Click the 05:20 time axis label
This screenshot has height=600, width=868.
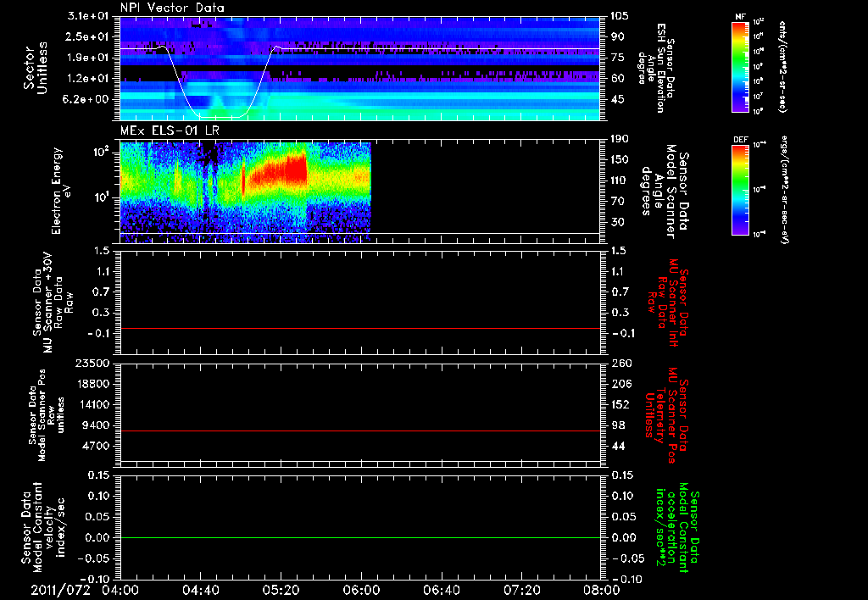281,590
